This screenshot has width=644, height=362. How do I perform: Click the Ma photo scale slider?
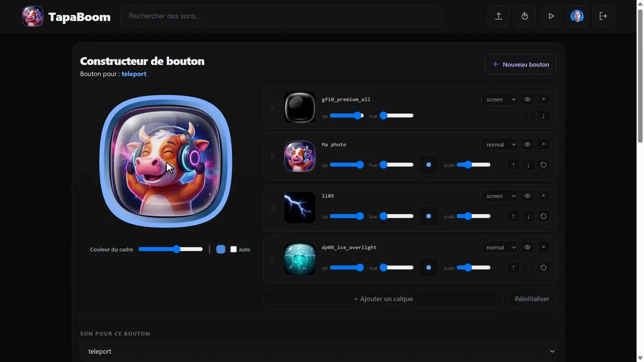pyautogui.click(x=474, y=165)
